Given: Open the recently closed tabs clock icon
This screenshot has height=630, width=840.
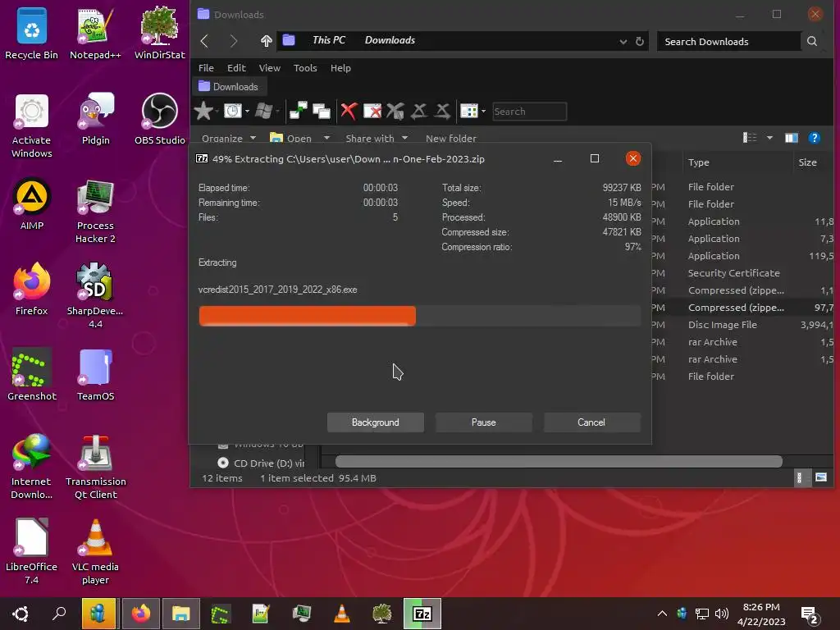Looking at the screenshot, I should tap(232, 111).
